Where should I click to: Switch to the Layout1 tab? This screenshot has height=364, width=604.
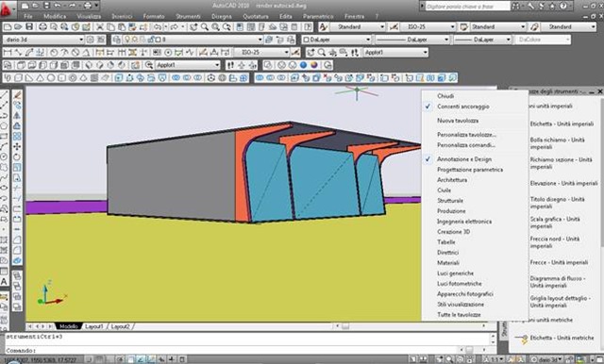coord(94,326)
